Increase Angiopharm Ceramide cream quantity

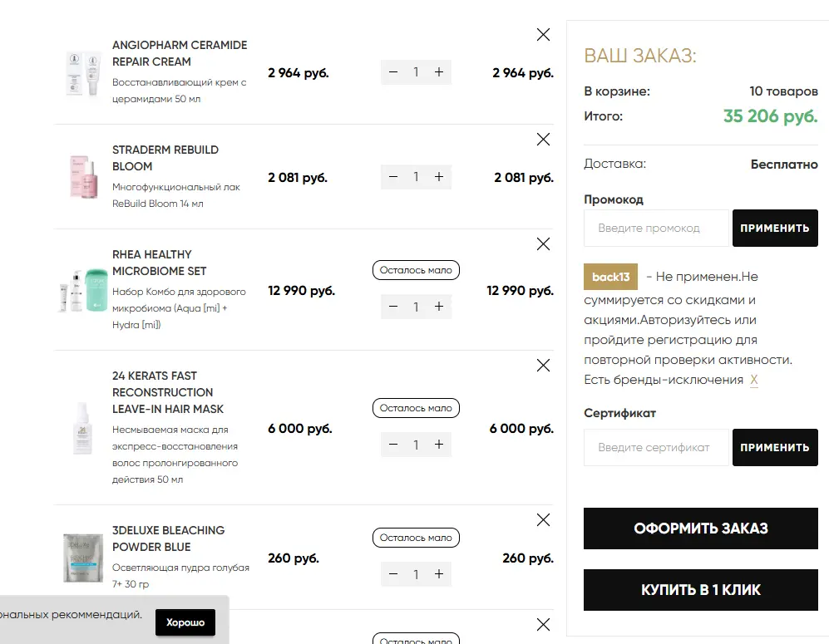pos(439,72)
